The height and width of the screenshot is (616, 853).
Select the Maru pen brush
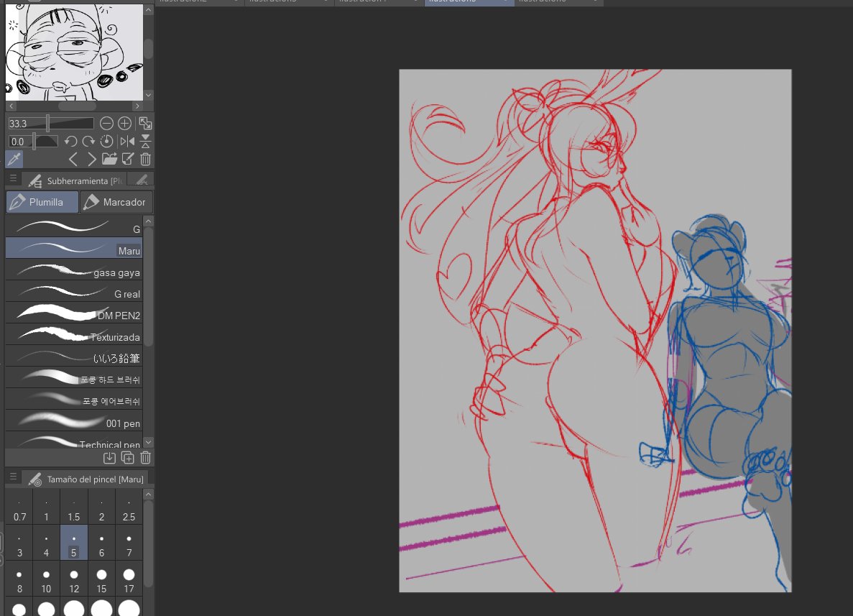[74, 247]
